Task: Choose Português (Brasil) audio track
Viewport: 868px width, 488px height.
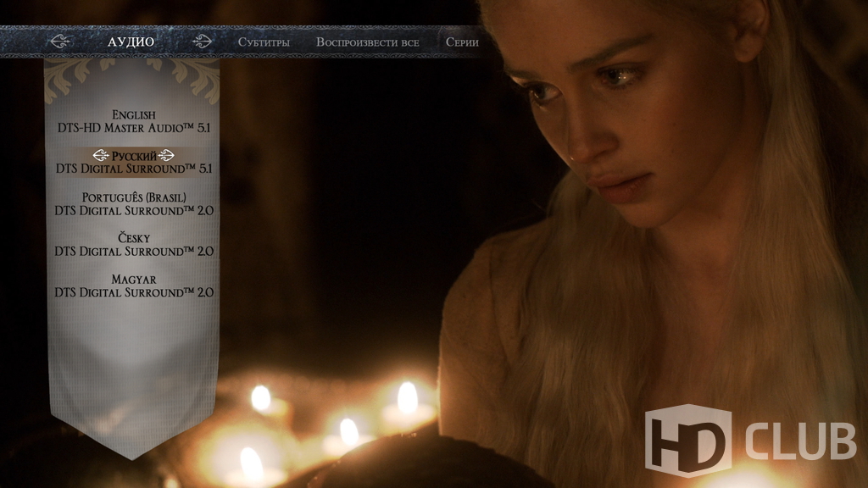Action: click(x=134, y=203)
